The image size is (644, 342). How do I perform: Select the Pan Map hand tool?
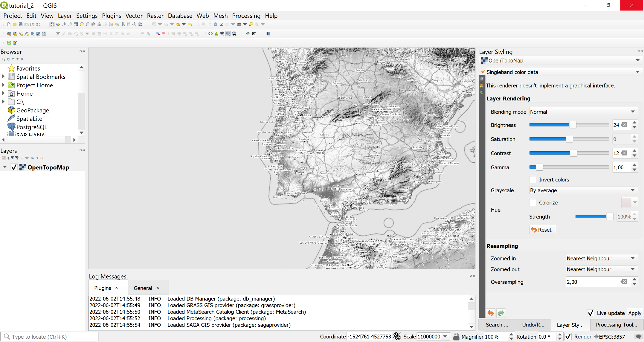pos(52,25)
